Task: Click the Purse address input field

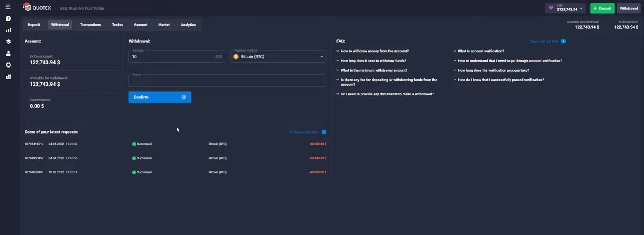Action: coord(227,80)
